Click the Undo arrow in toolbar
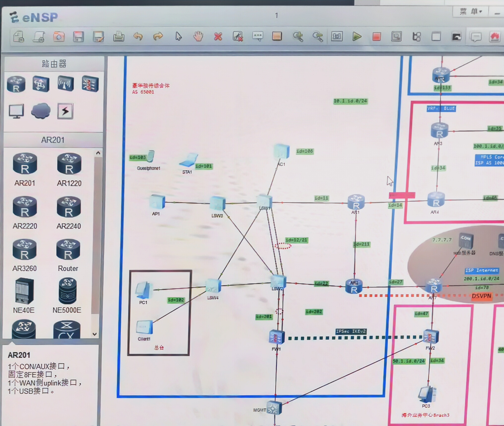This screenshot has height=426, width=504. click(x=138, y=37)
